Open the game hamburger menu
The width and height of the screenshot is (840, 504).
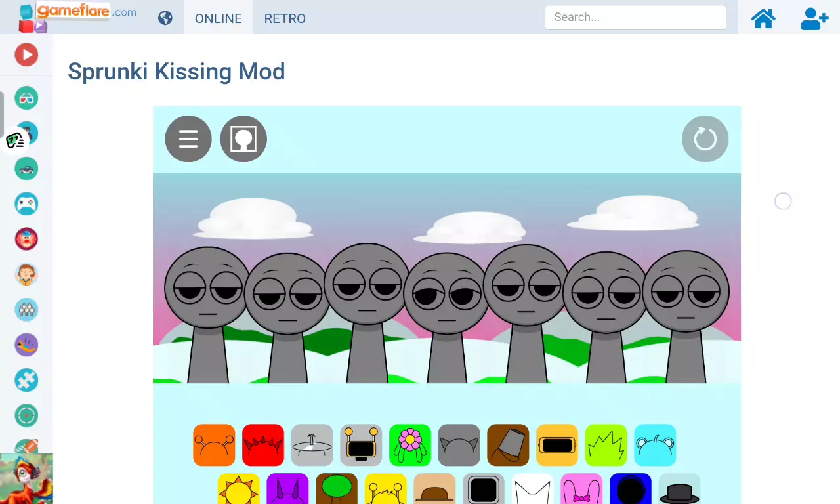(x=188, y=138)
